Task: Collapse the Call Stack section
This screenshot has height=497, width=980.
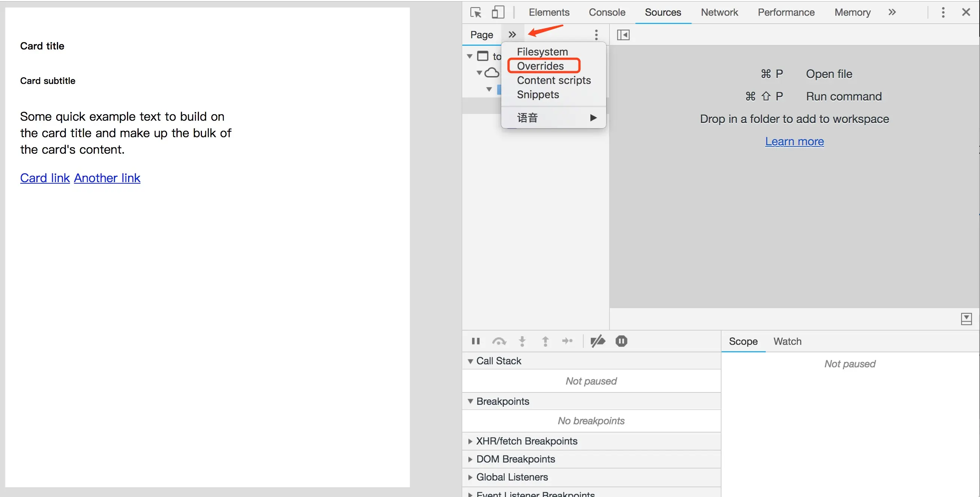Action: pyautogui.click(x=498, y=361)
